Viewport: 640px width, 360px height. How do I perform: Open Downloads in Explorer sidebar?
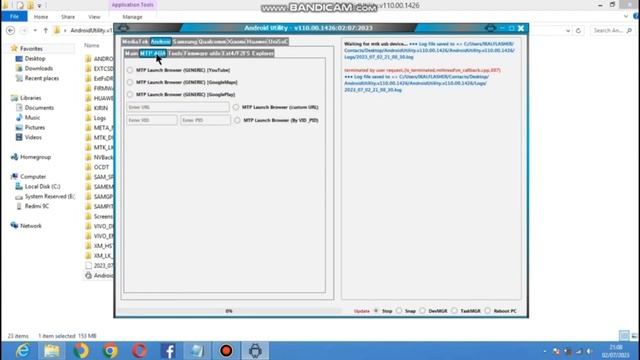point(39,68)
